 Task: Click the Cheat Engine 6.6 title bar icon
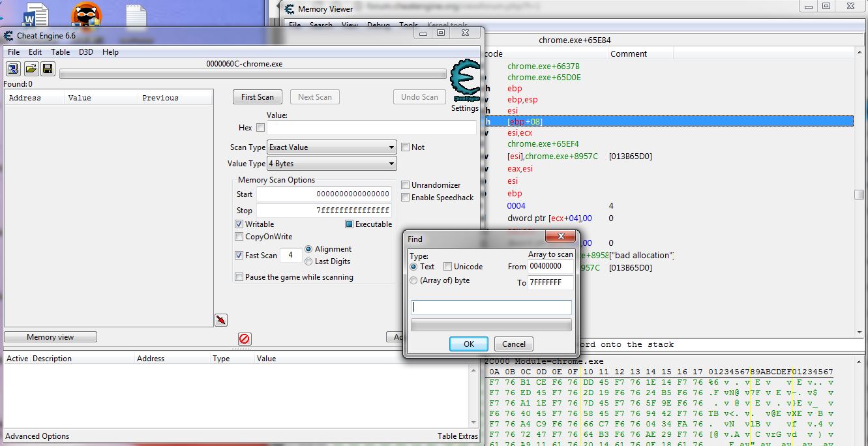[8, 36]
